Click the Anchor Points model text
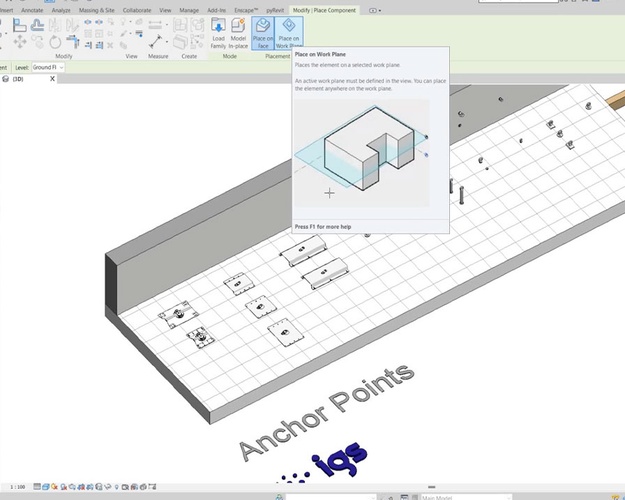 tap(327, 413)
